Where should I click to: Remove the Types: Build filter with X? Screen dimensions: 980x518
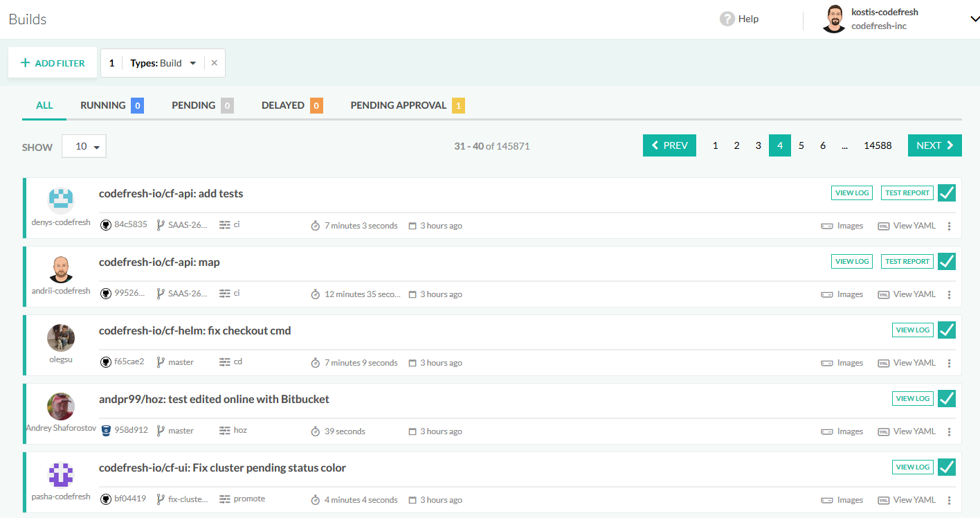click(214, 63)
